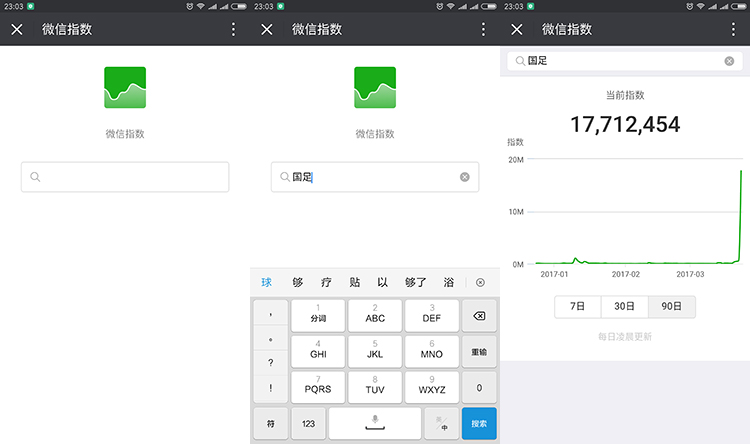
Task: Choose candidate word 疗
Action: click(326, 282)
